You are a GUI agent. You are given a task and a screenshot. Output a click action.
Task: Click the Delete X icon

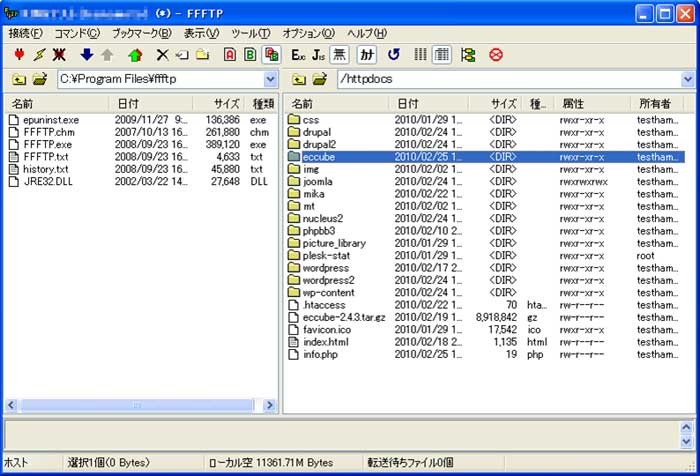pos(162,54)
